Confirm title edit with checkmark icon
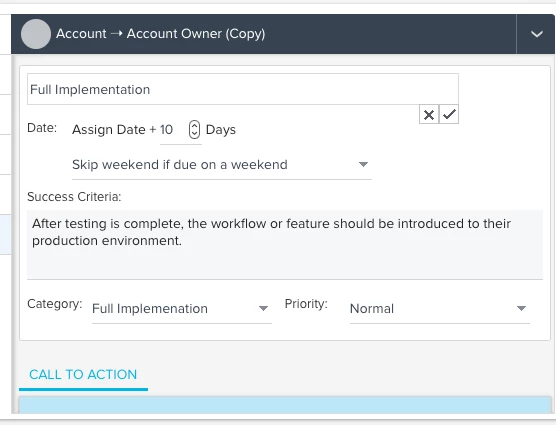The width and height of the screenshot is (556, 425). click(449, 114)
